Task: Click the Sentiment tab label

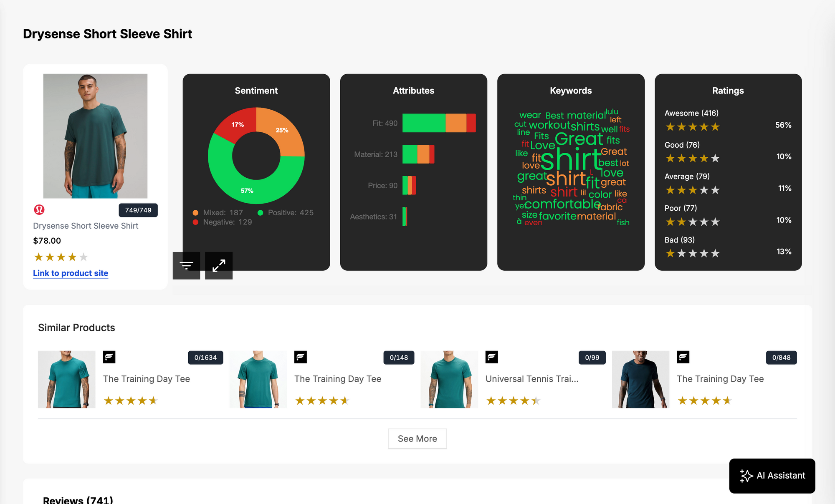Action: (x=256, y=91)
